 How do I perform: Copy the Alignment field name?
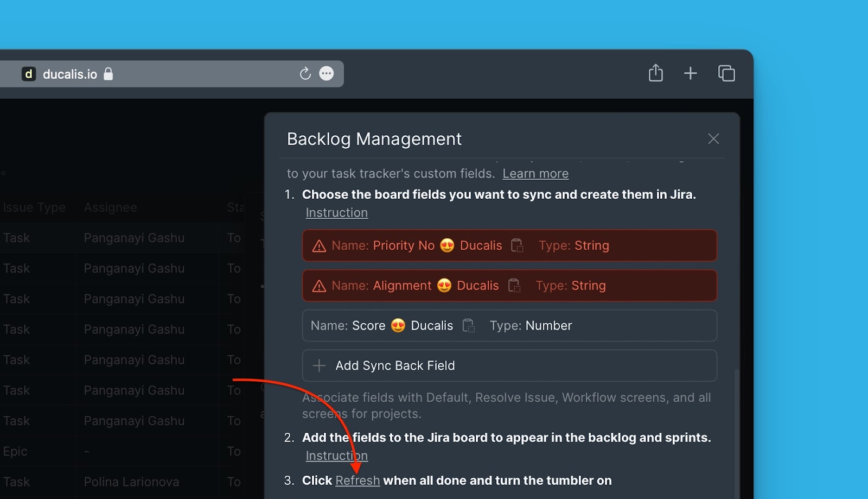(x=514, y=286)
